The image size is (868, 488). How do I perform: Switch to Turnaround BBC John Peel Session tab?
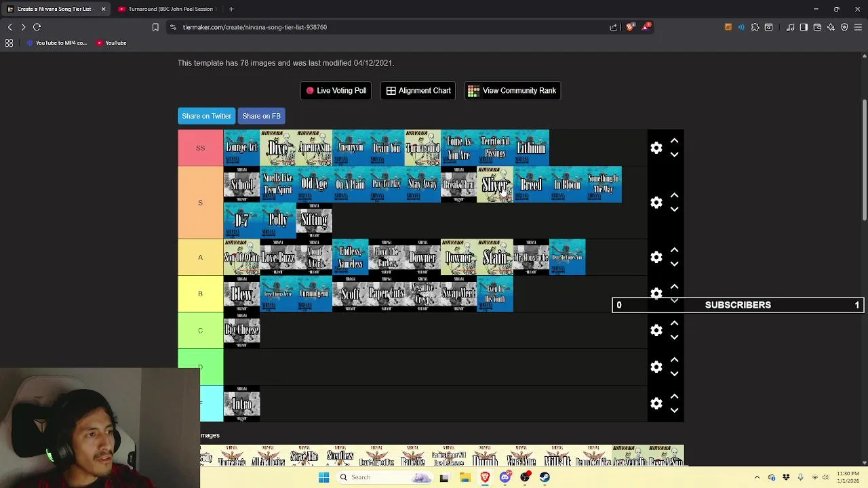click(166, 9)
